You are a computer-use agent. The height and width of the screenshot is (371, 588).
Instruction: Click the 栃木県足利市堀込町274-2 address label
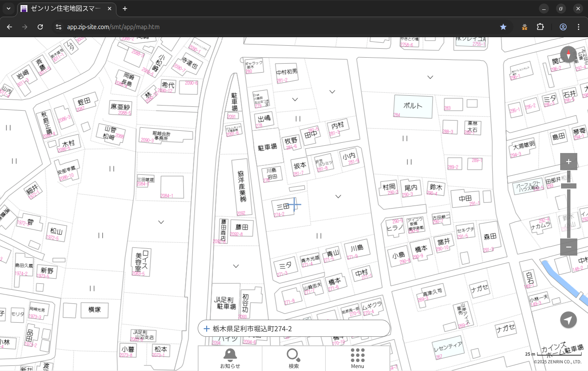pos(252,329)
